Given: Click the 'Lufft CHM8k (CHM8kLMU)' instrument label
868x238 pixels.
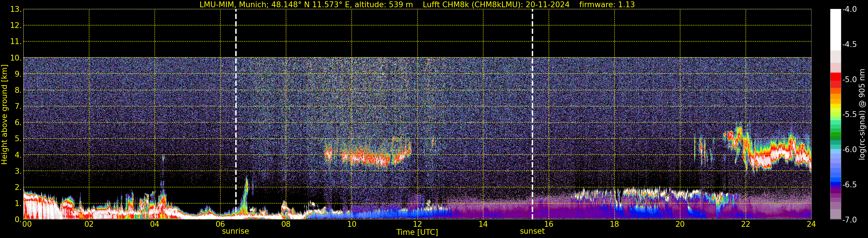Looking at the screenshot, I should [x=473, y=5].
